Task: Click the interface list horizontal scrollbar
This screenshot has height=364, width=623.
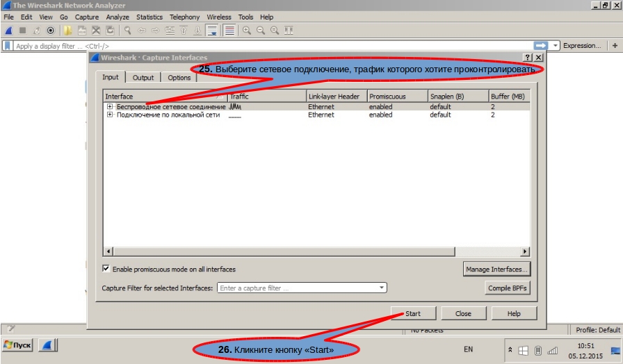Action: coord(316,251)
